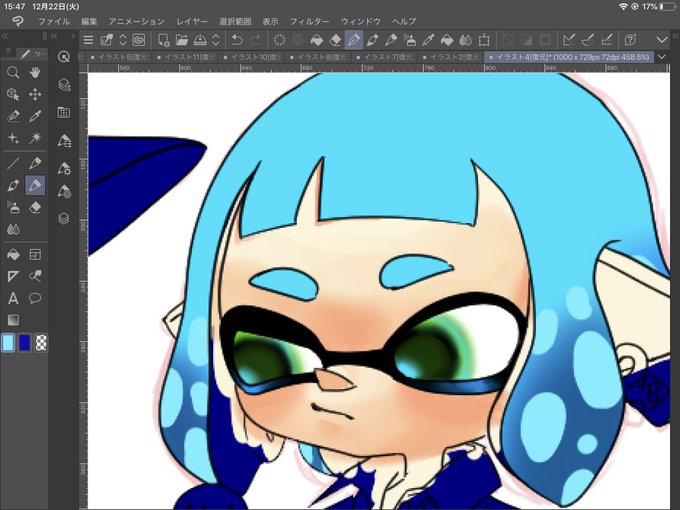Launch Clip Studio from spiral icon
The height and width of the screenshot is (510, 680).
point(139,40)
